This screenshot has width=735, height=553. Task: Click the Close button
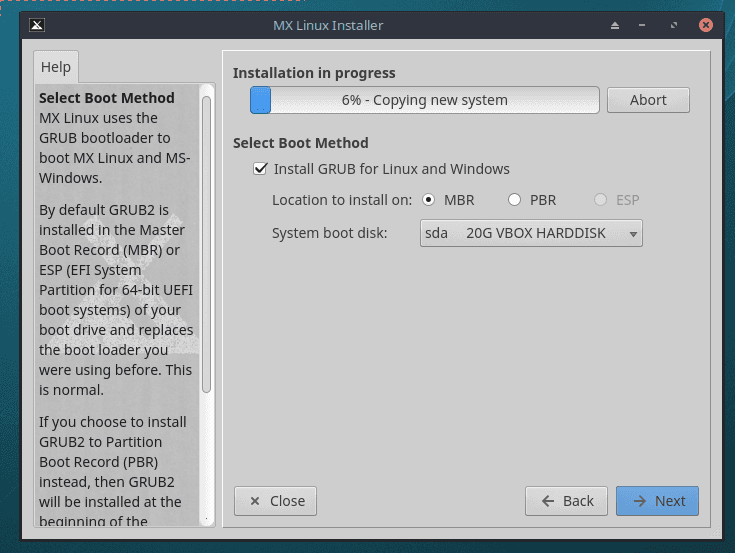click(x=275, y=501)
